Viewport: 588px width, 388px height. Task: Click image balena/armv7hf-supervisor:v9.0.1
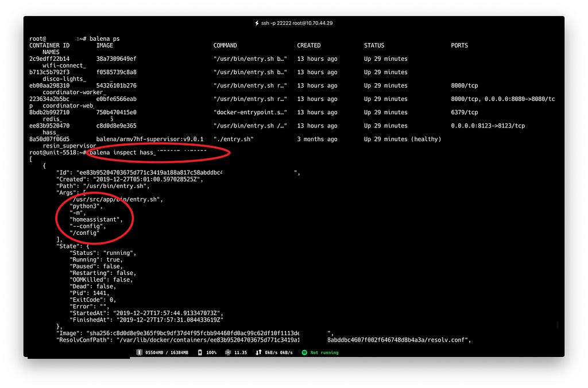tap(150, 139)
